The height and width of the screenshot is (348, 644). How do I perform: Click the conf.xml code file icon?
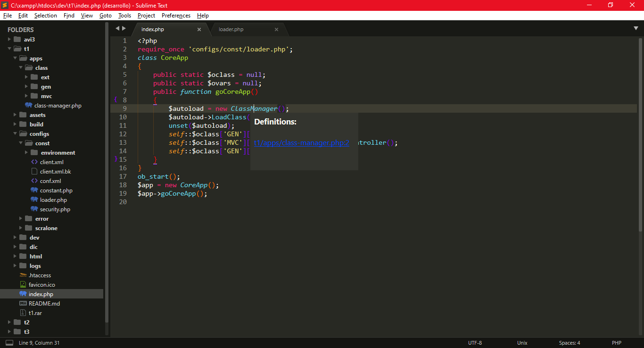pos(34,181)
